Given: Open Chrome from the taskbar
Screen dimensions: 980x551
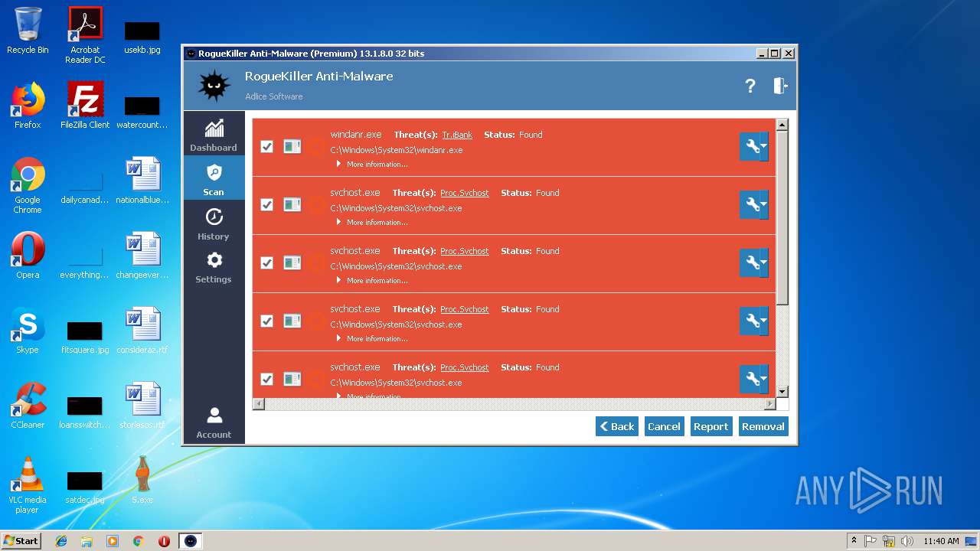Looking at the screenshot, I should (139, 541).
